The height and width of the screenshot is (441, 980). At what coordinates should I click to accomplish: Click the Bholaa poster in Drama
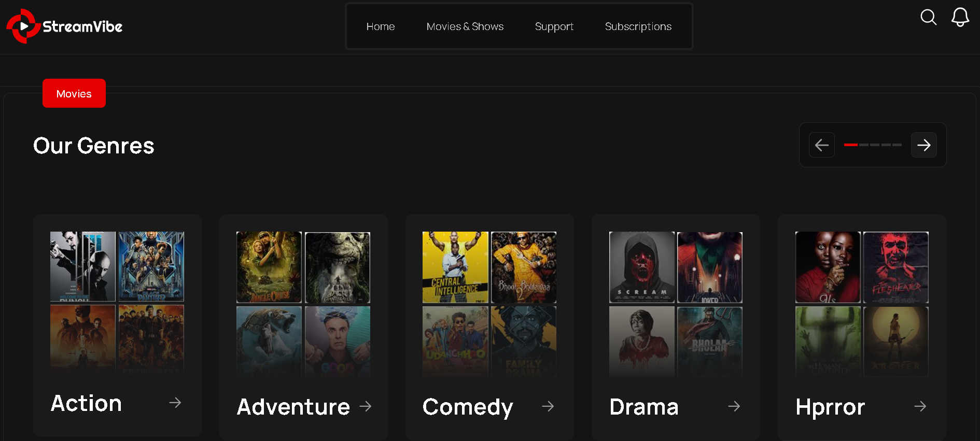coord(710,342)
